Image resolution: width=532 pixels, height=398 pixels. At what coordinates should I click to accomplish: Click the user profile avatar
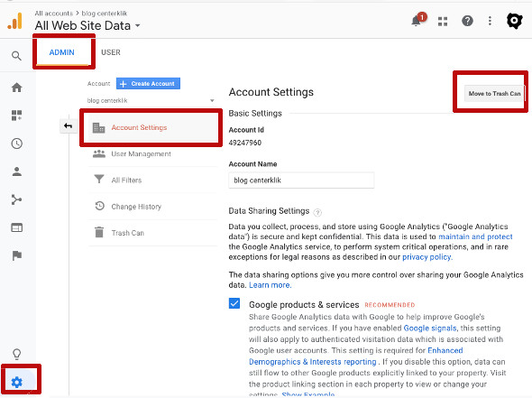pos(514,21)
